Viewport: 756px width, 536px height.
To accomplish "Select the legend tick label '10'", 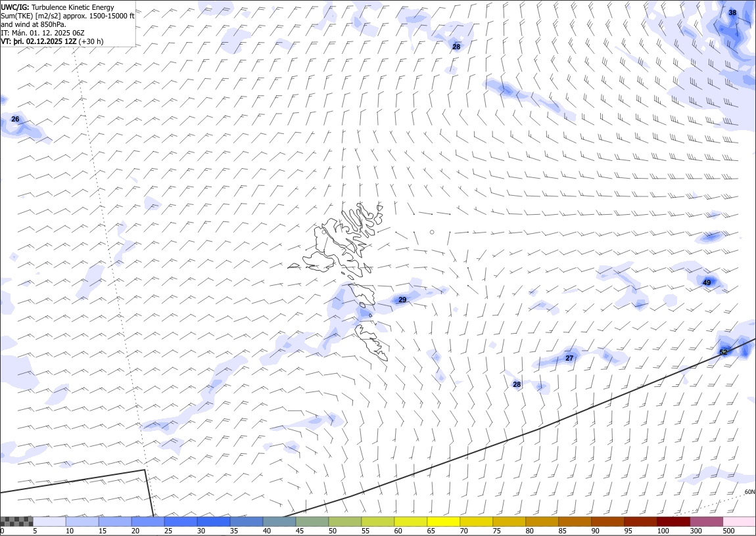I will [70, 531].
